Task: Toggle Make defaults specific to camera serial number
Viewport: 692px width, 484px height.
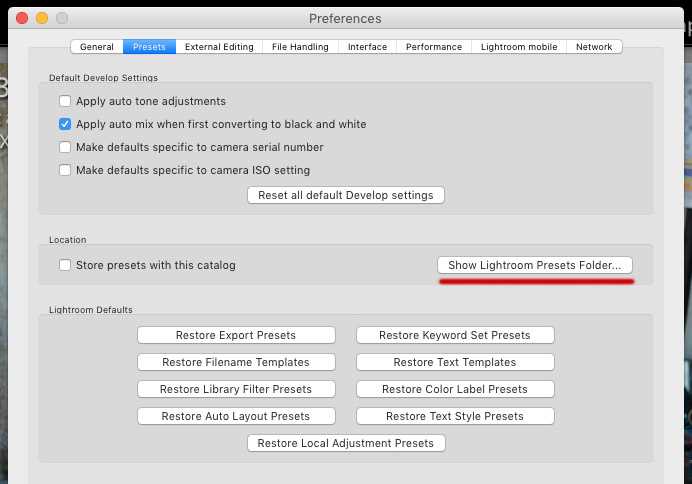Action: (x=65, y=147)
